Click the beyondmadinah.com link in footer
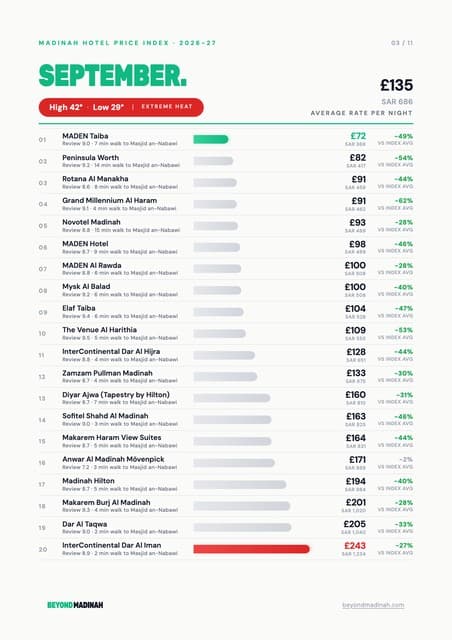The height and width of the screenshot is (640, 452). pos(373,605)
